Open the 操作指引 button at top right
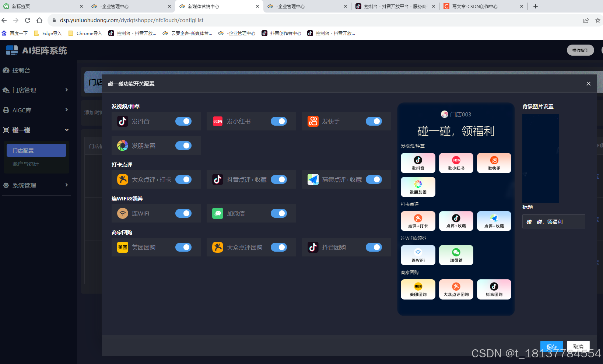The height and width of the screenshot is (364, 603). (x=580, y=50)
